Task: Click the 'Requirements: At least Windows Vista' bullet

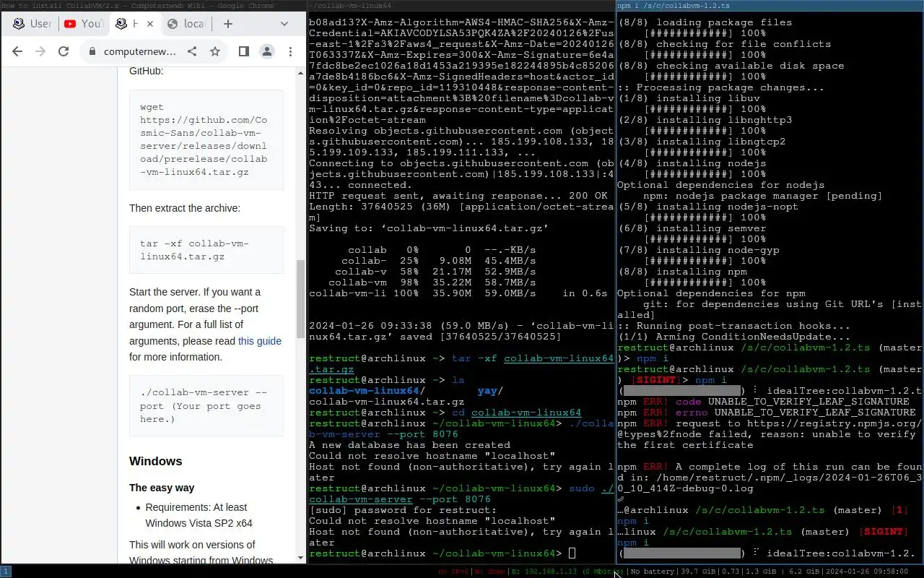Action: pos(199,515)
